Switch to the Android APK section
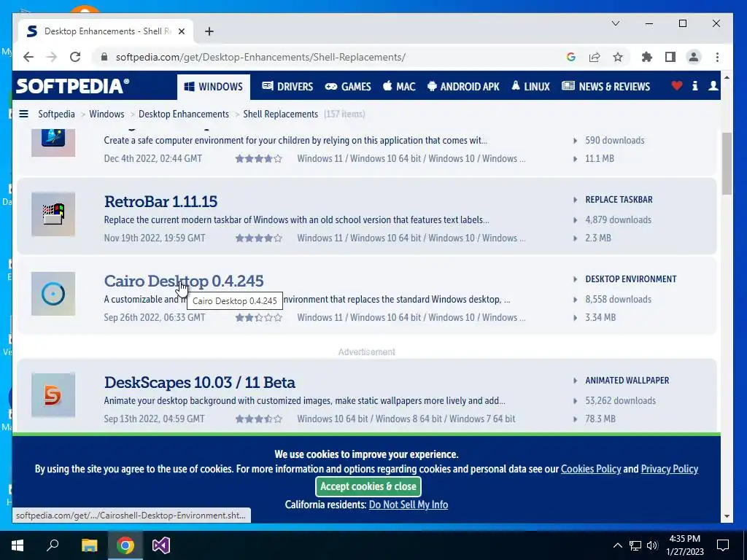 463,87
